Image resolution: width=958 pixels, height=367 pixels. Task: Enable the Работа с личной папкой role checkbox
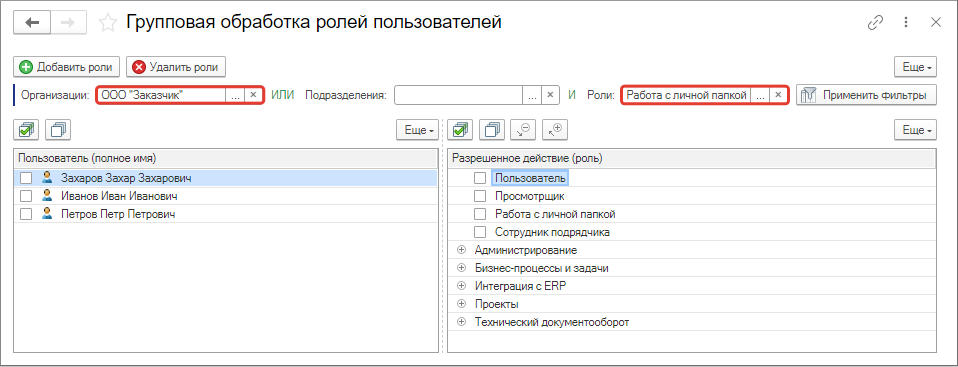point(480,214)
